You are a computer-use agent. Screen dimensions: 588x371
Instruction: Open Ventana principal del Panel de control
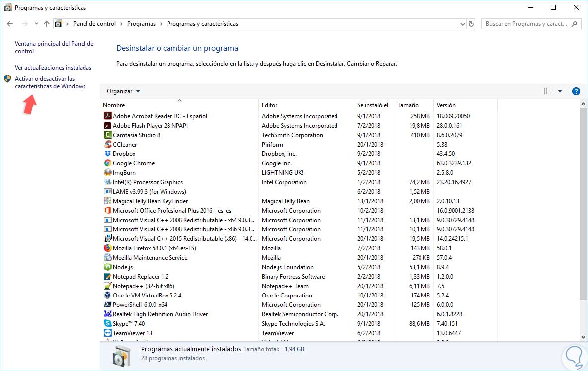(54, 47)
